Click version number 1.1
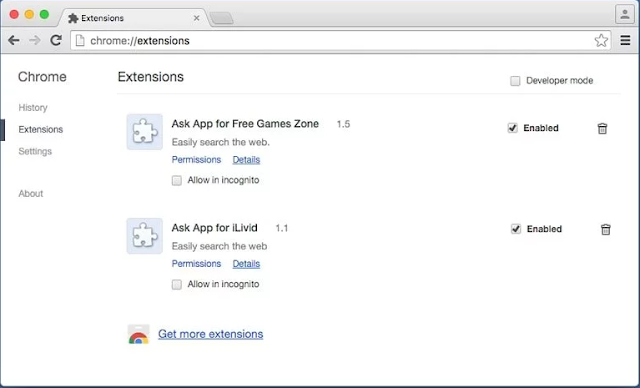 (282, 228)
